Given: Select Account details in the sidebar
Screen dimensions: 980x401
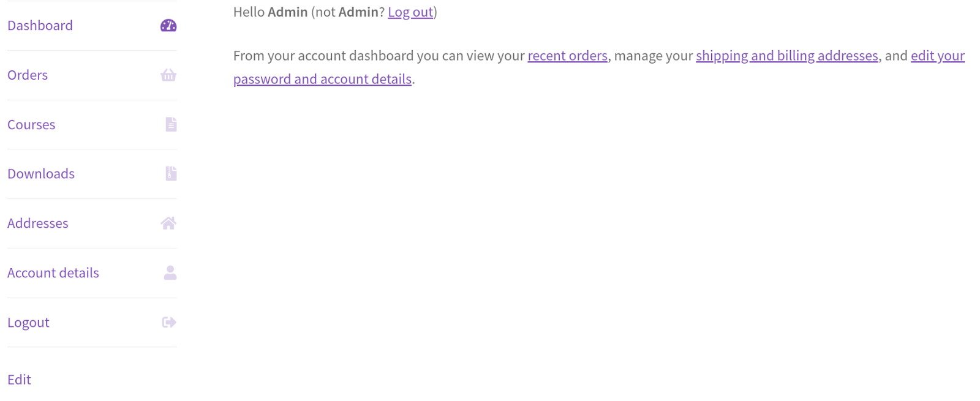Looking at the screenshot, I should point(53,273).
